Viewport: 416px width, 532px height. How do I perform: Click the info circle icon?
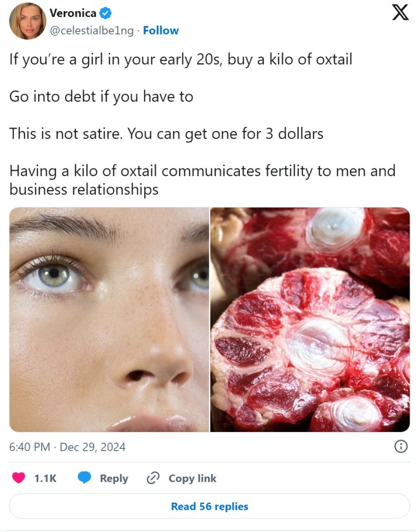[x=401, y=447]
